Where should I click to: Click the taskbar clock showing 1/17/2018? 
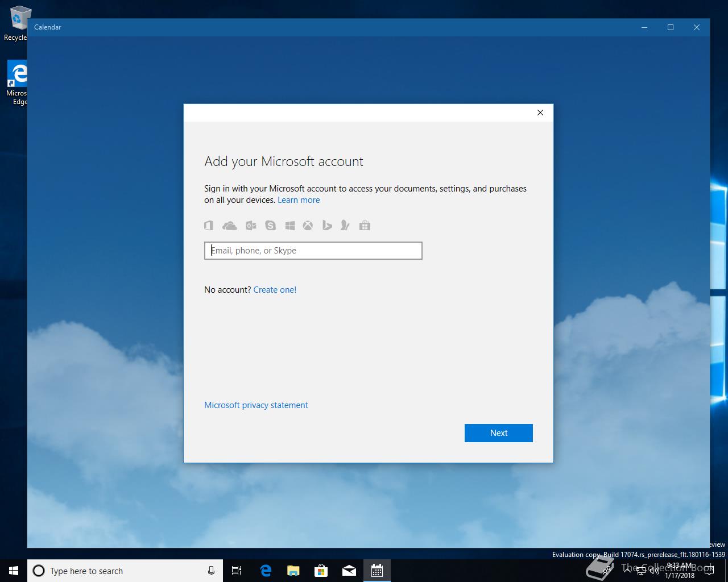click(680, 571)
